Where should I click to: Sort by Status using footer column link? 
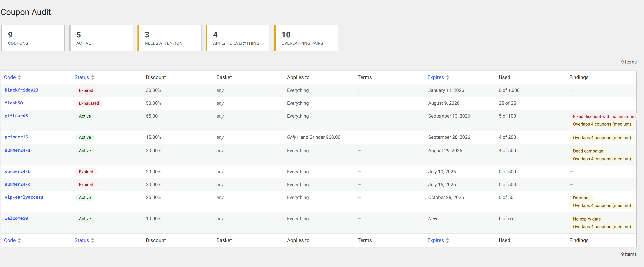pos(82,240)
